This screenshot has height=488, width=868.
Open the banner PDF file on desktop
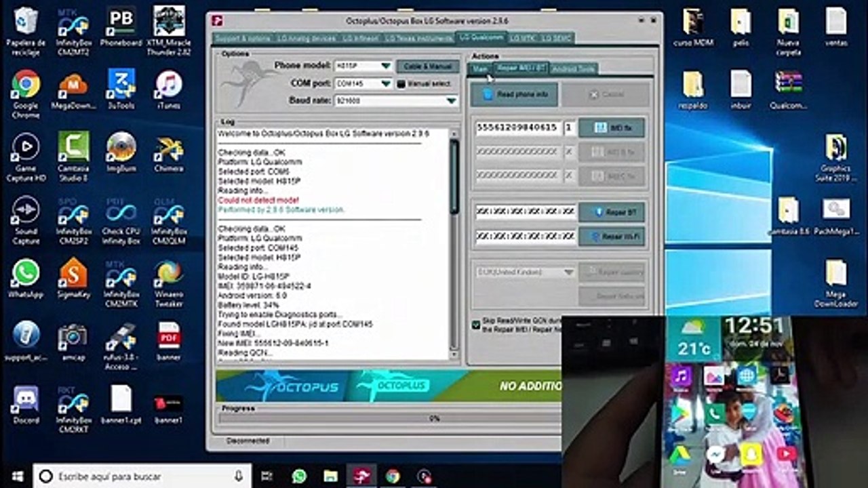point(169,342)
